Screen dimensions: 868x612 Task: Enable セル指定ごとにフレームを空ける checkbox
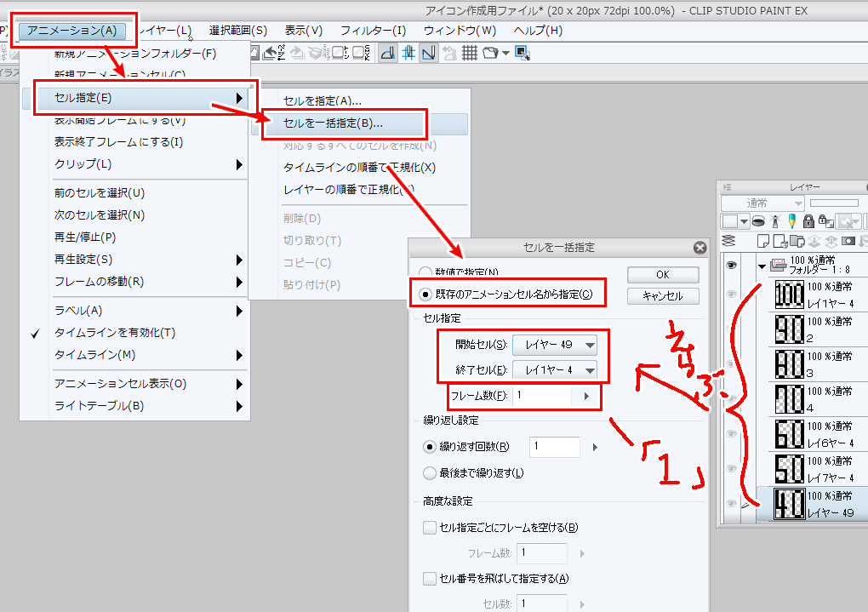[x=430, y=527]
